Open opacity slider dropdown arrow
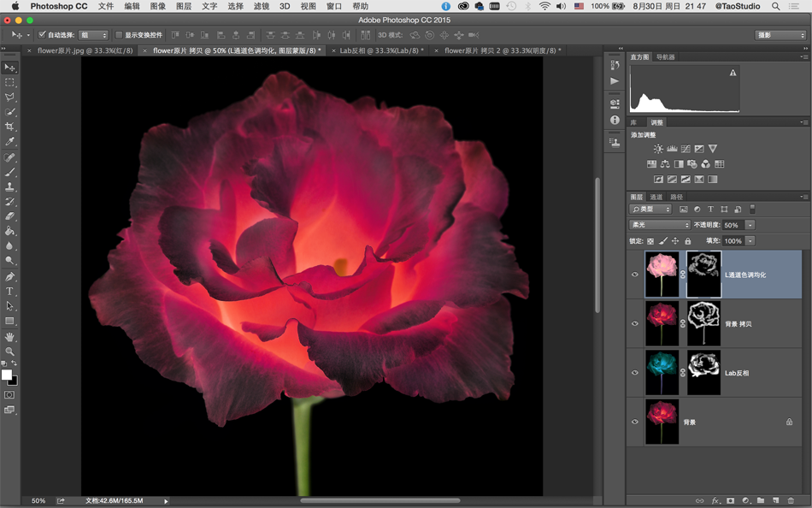Image resolution: width=812 pixels, height=508 pixels. click(x=750, y=225)
